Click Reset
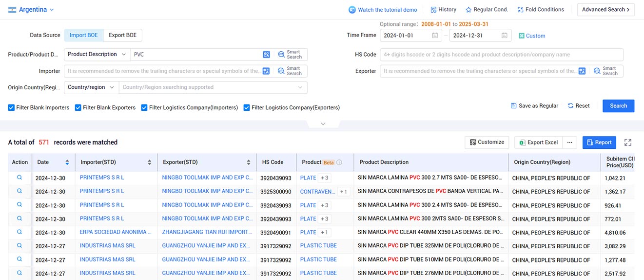The width and height of the screenshot is (644, 280). tap(579, 106)
